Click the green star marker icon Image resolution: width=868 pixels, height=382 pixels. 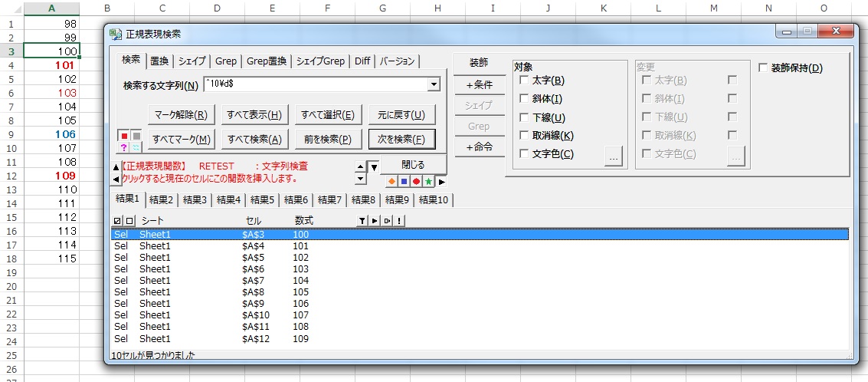(428, 182)
